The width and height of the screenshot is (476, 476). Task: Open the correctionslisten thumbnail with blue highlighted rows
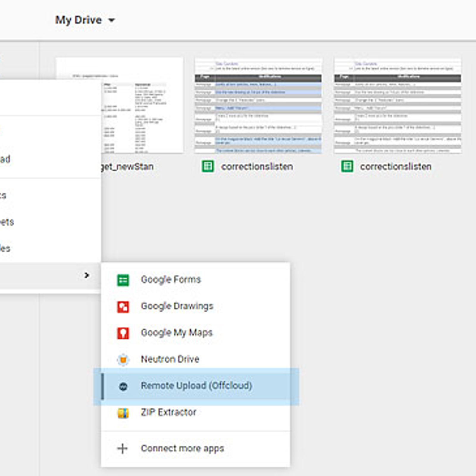pos(258,106)
